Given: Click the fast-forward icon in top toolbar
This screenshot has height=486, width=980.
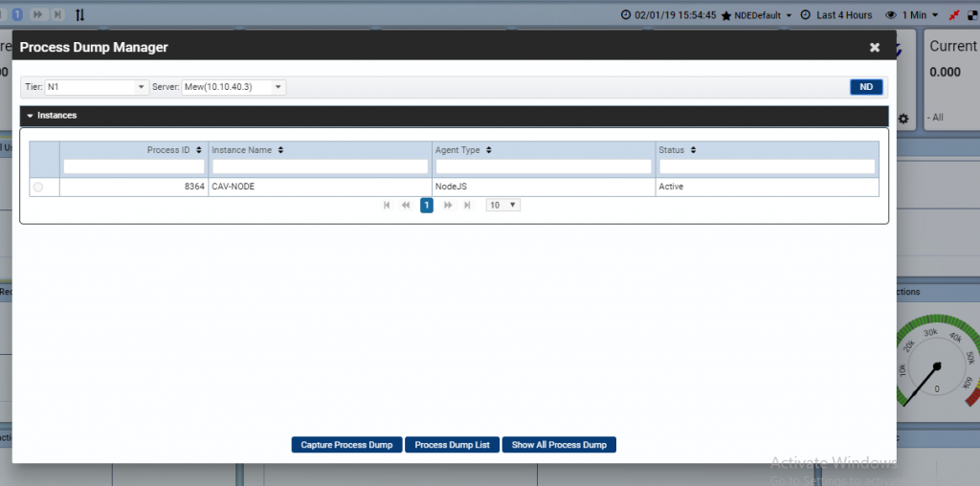Looking at the screenshot, I should 37,13.
